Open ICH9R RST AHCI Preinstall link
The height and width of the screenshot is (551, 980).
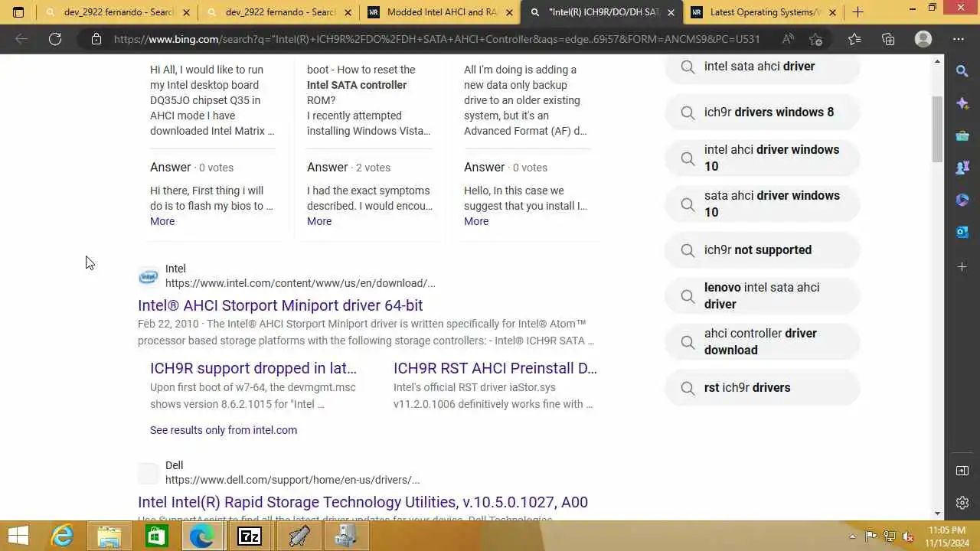(x=495, y=368)
